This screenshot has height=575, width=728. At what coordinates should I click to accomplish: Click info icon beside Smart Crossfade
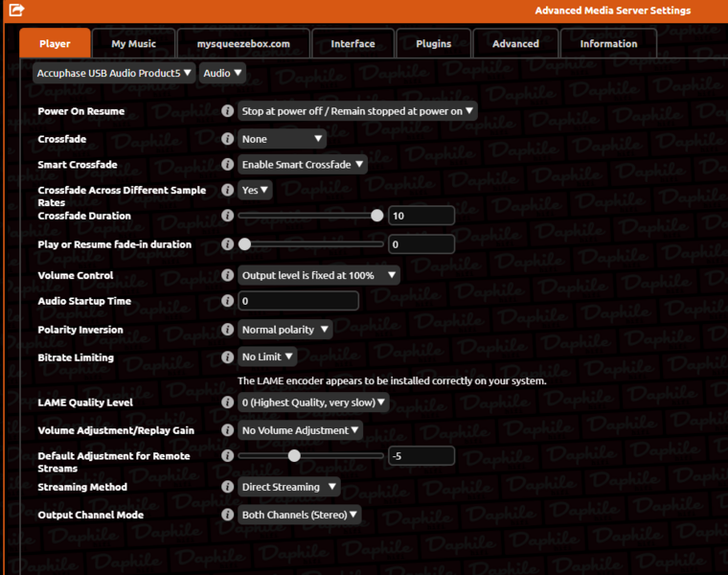[x=228, y=165]
